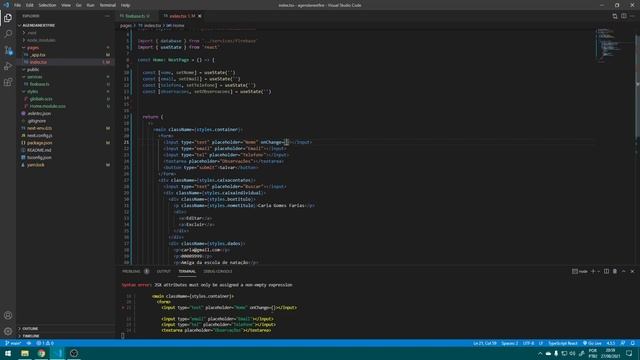Open the Terminal menu
The height and width of the screenshot is (360, 640).
pyautogui.click(x=108, y=5)
